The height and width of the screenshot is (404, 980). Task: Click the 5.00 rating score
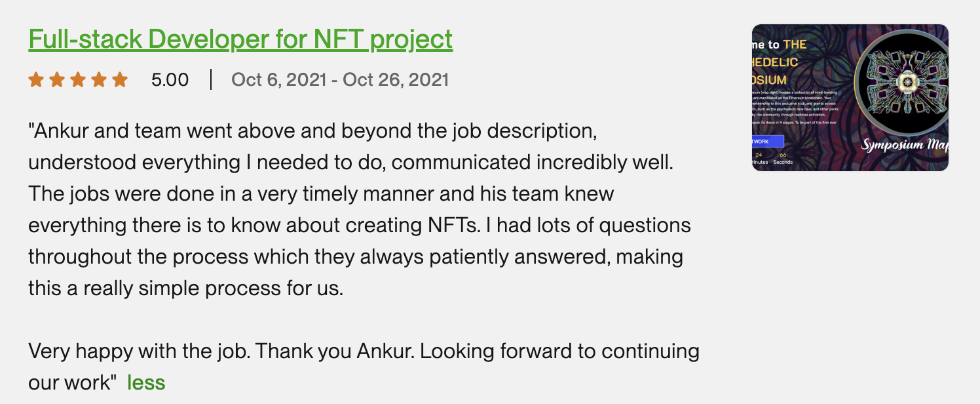(170, 80)
